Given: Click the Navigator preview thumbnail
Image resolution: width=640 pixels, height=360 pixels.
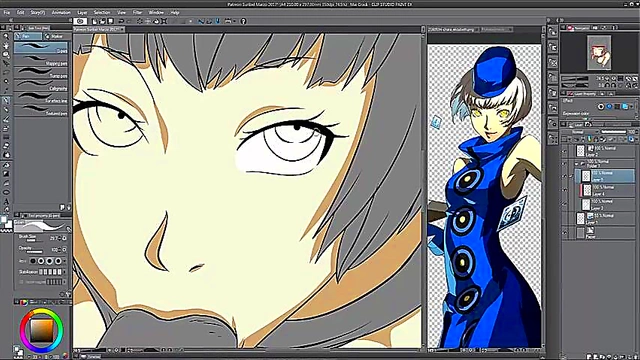Looking at the screenshot, I should (599, 53).
